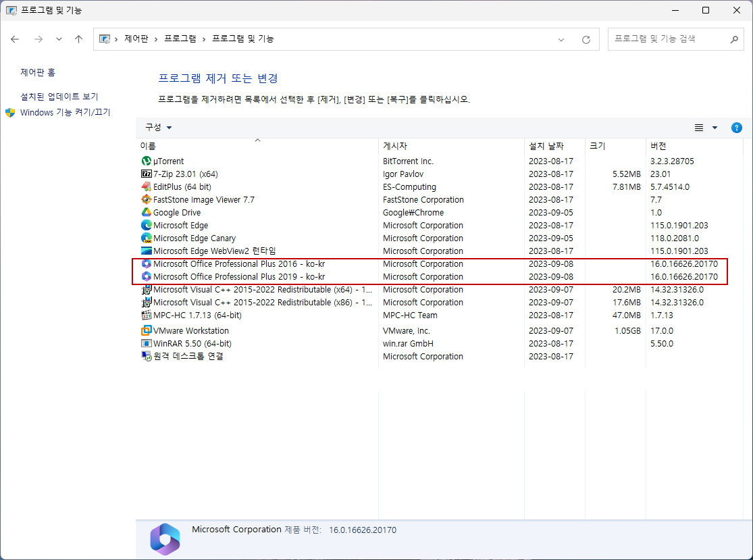Click publisher BitTorrent Inc. cell
The image size is (753, 560).
[x=408, y=161]
